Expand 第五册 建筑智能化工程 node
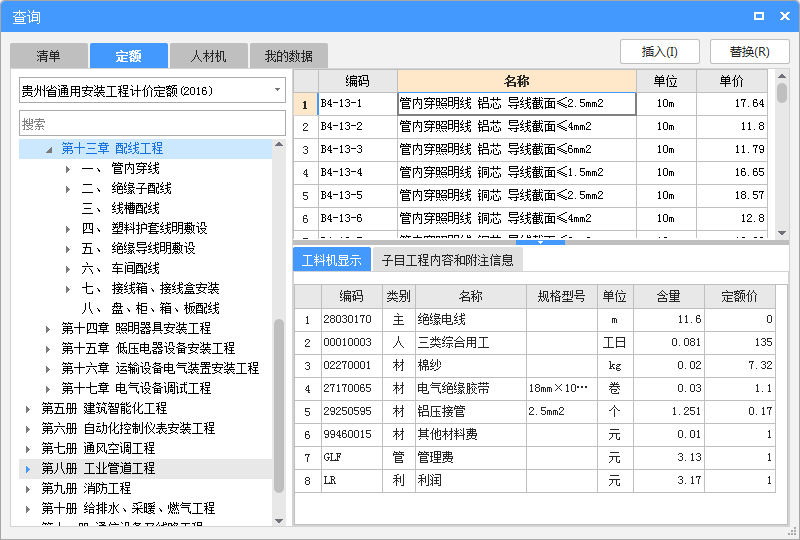The image size is (800, 540). 28,409
